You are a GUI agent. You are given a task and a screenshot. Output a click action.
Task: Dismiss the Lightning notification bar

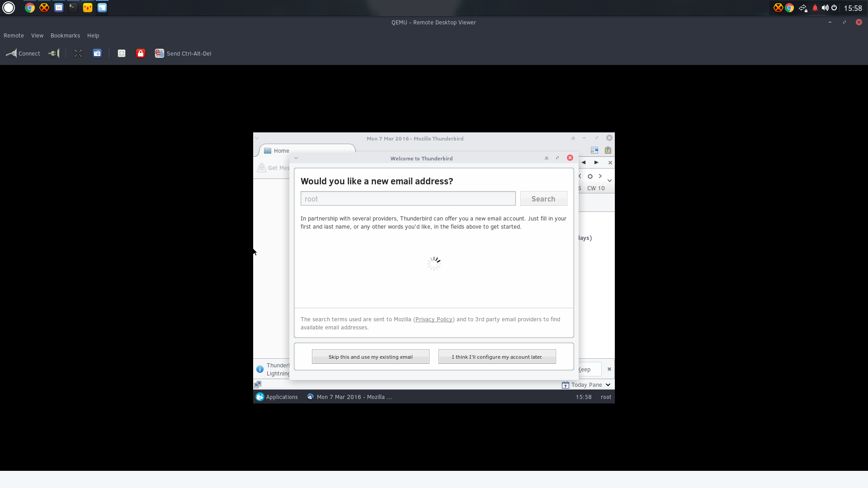609,369
